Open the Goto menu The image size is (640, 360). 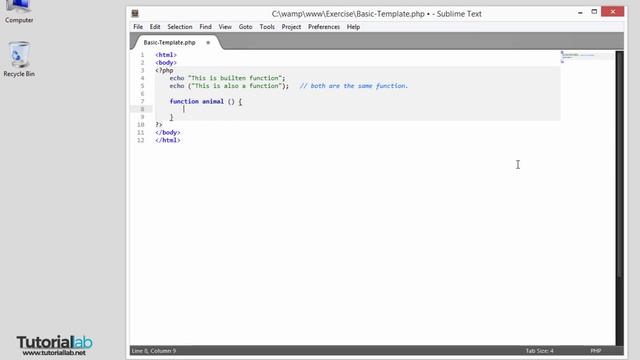pos(245,27)
